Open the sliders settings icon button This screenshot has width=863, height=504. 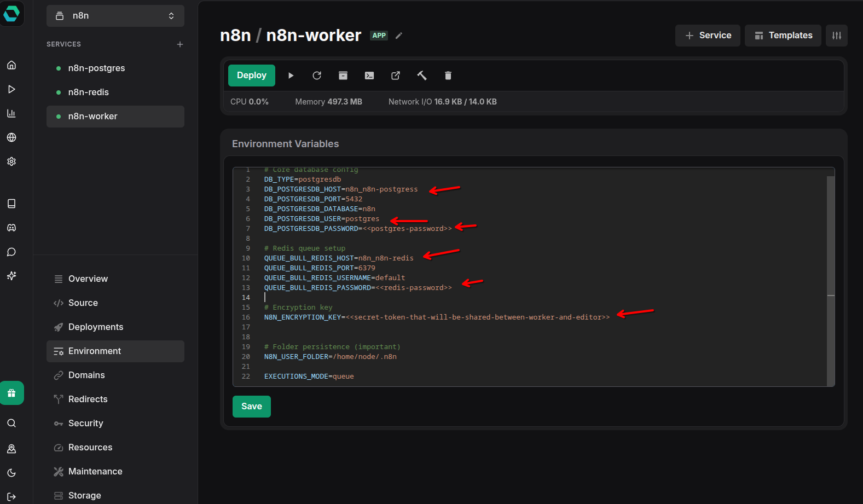837,36
